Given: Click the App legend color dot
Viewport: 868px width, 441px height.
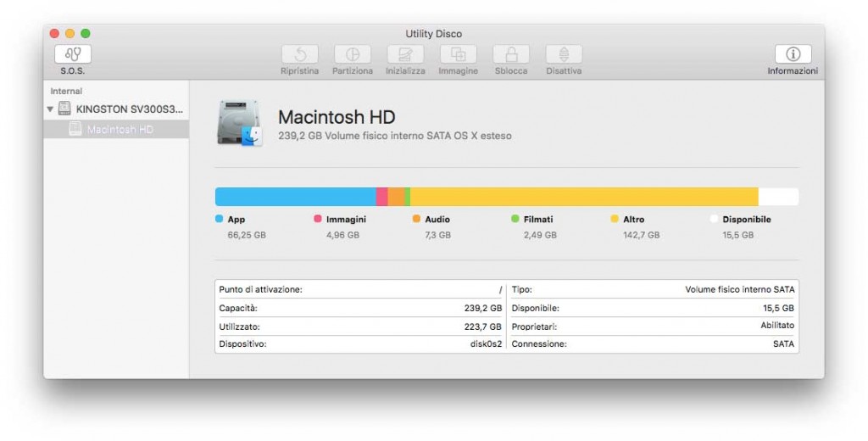Looking at the screenshot, I should tap(220, 219).
